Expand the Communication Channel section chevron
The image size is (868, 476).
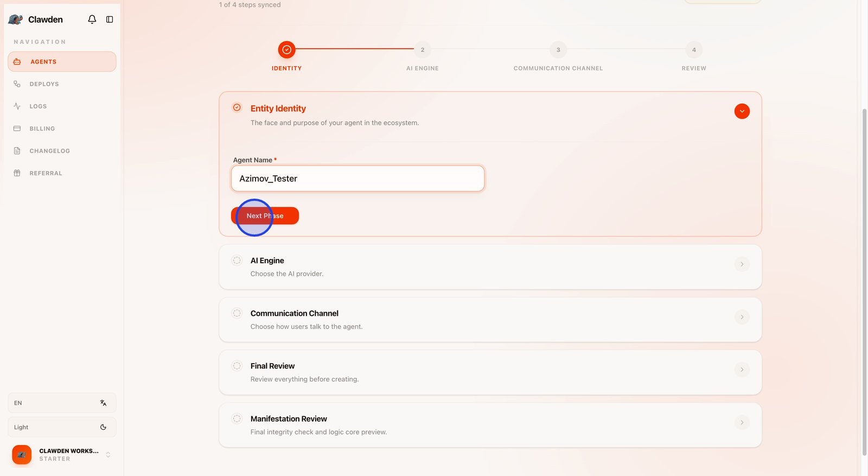tap(742, 317)
